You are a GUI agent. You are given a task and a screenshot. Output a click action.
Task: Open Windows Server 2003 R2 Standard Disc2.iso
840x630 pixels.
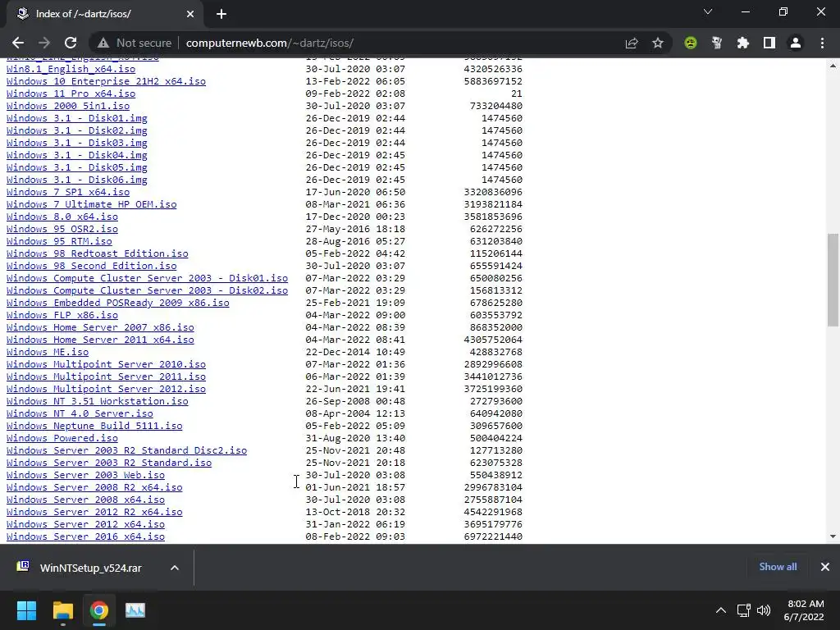pos(127,451)
